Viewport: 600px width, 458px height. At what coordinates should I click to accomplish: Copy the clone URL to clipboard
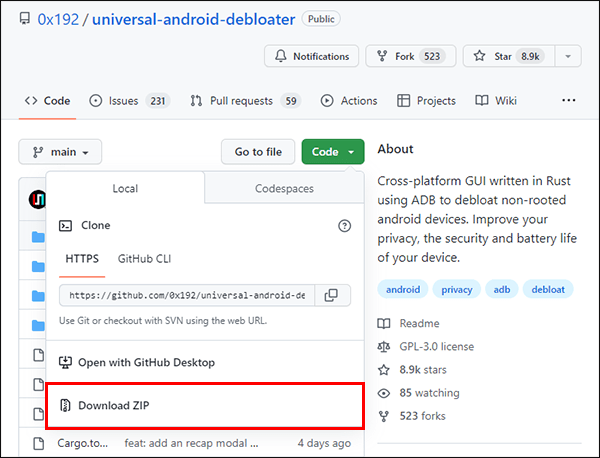[x=332, y=295]
